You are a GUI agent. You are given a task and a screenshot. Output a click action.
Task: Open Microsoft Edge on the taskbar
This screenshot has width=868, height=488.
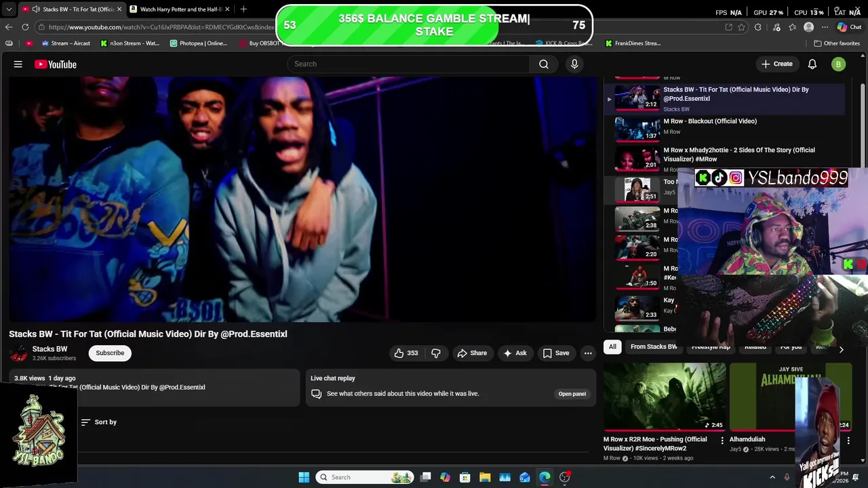point(545,477)
